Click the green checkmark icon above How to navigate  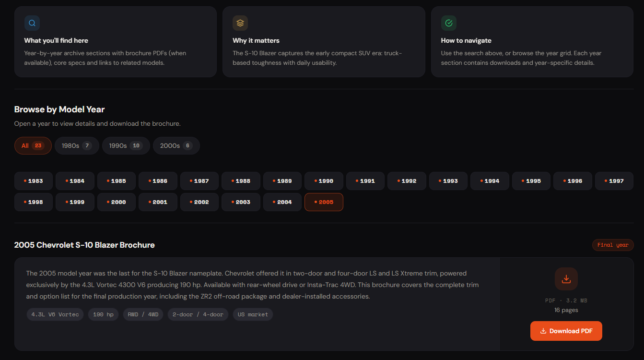pos(449,23)
